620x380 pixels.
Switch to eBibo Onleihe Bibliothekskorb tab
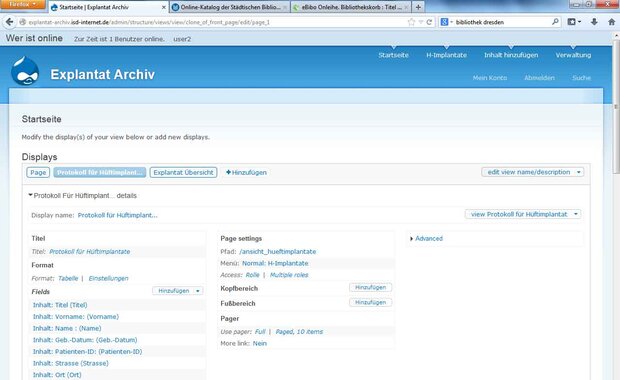[351, 7]
